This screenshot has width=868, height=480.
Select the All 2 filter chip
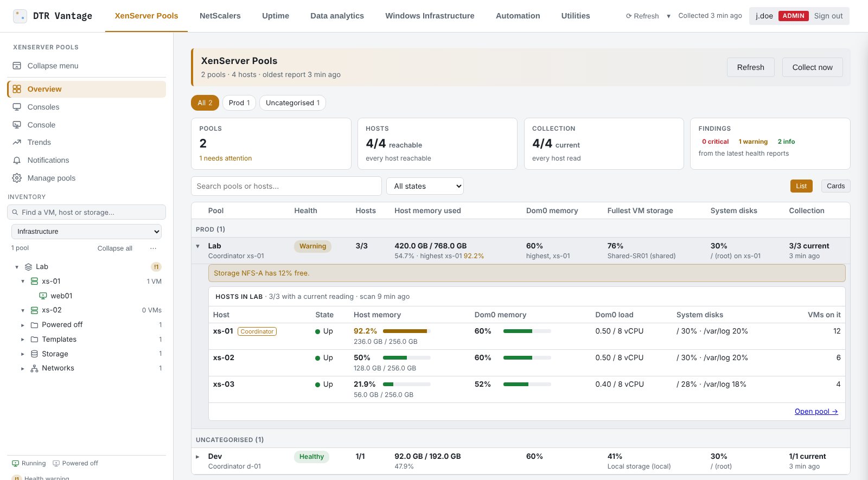(x=205, y=103)
